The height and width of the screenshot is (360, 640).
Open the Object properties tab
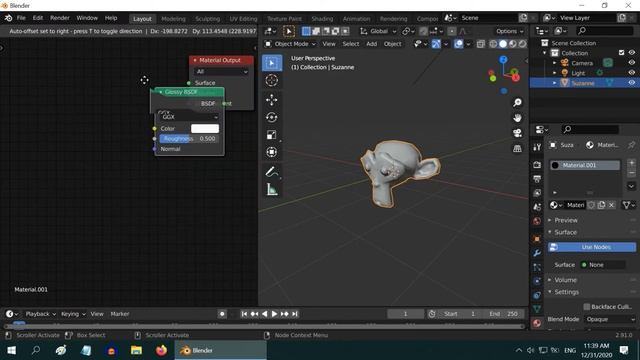click(537, 239)
